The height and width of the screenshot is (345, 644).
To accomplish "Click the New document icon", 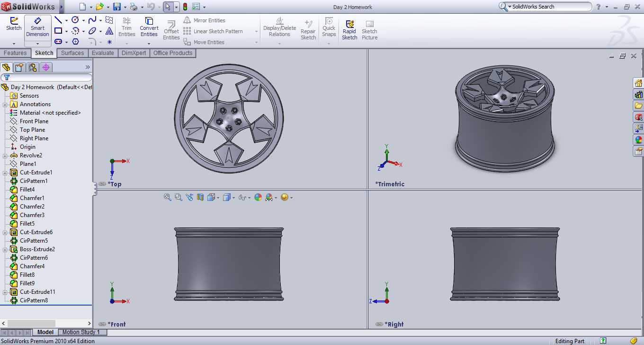I will point(82,7).
